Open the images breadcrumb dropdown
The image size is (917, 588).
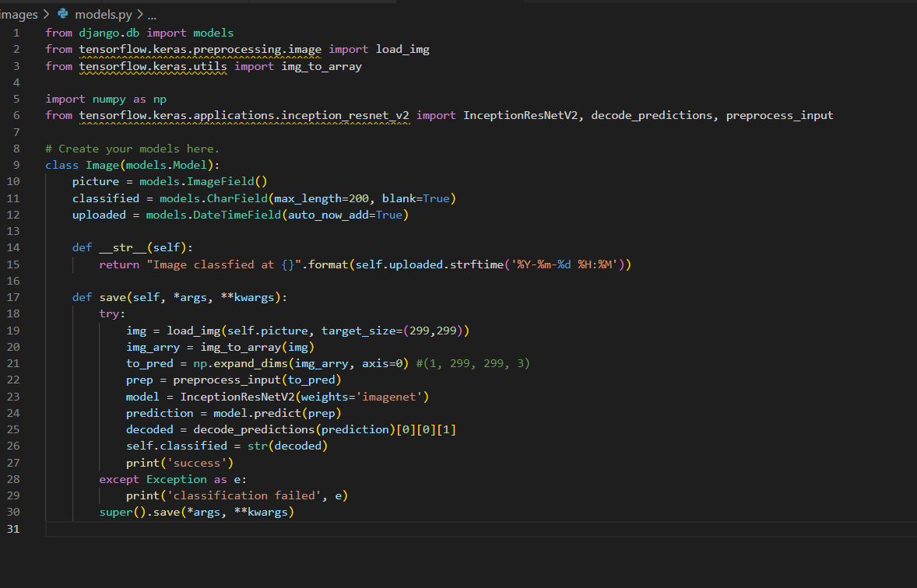coord(19,13)
